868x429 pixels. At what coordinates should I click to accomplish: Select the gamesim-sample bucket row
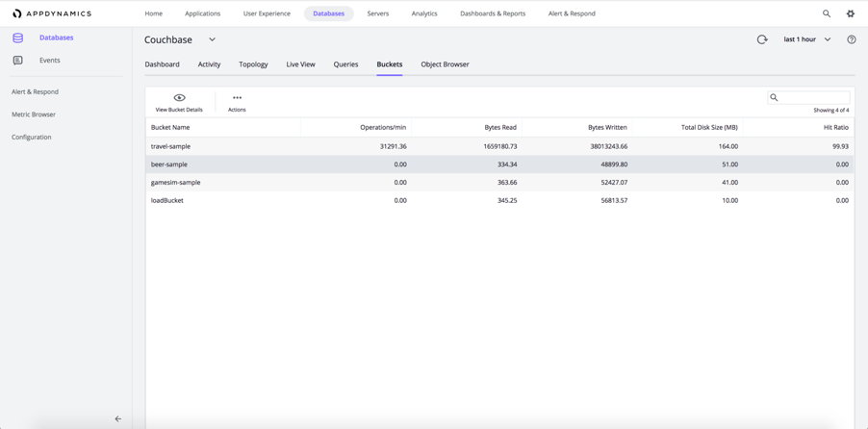point(499,182)
